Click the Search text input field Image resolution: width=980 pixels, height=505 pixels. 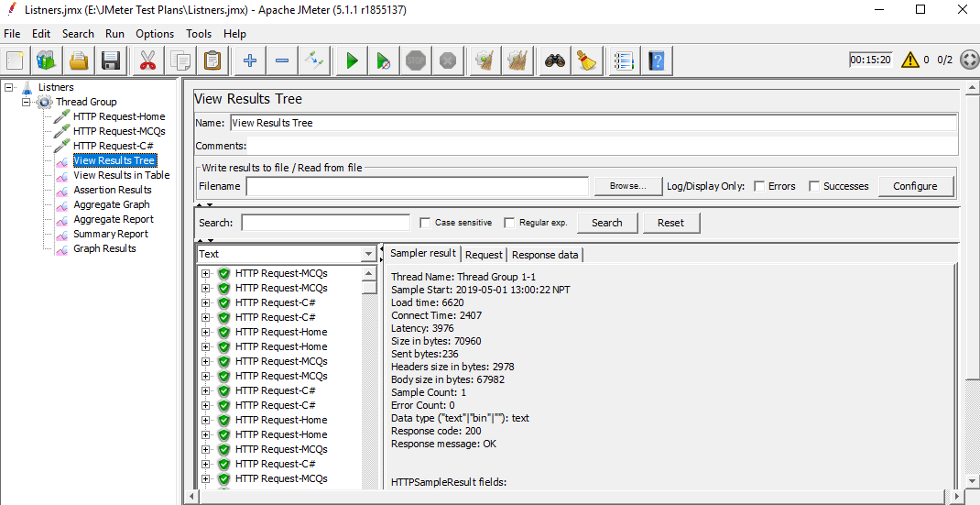click(x=326, y=223)
